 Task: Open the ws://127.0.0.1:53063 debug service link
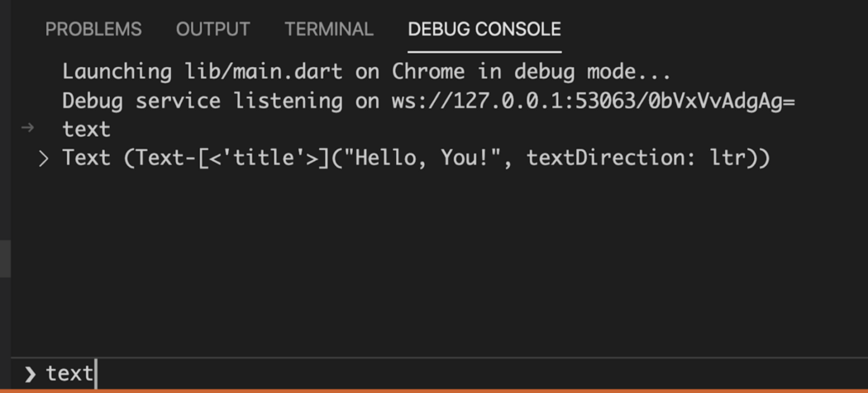tap(593, 102)
